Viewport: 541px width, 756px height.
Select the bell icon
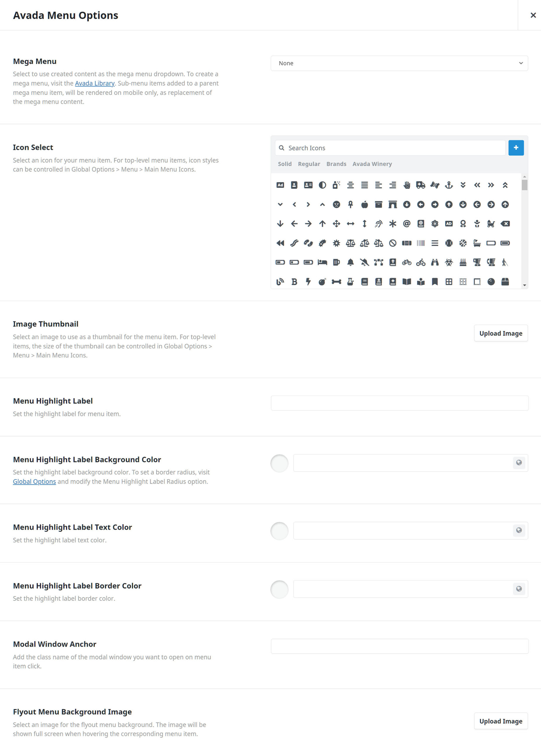[x=350, y=262]
